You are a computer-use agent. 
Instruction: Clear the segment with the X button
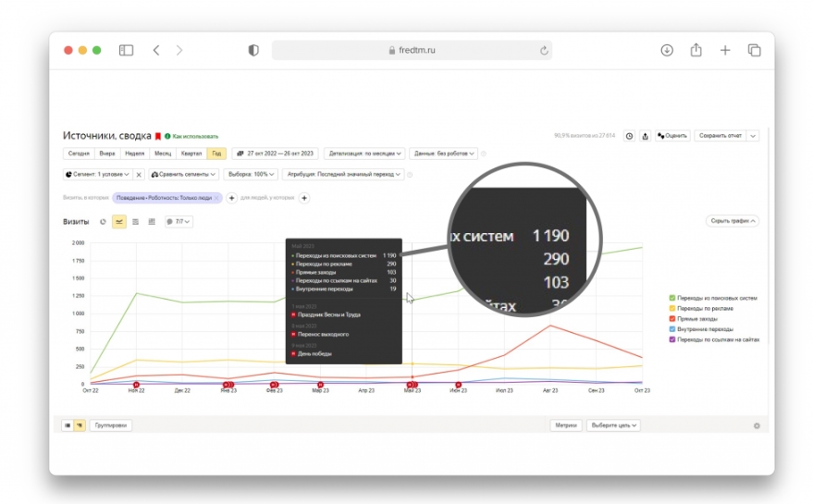(139, 175)
